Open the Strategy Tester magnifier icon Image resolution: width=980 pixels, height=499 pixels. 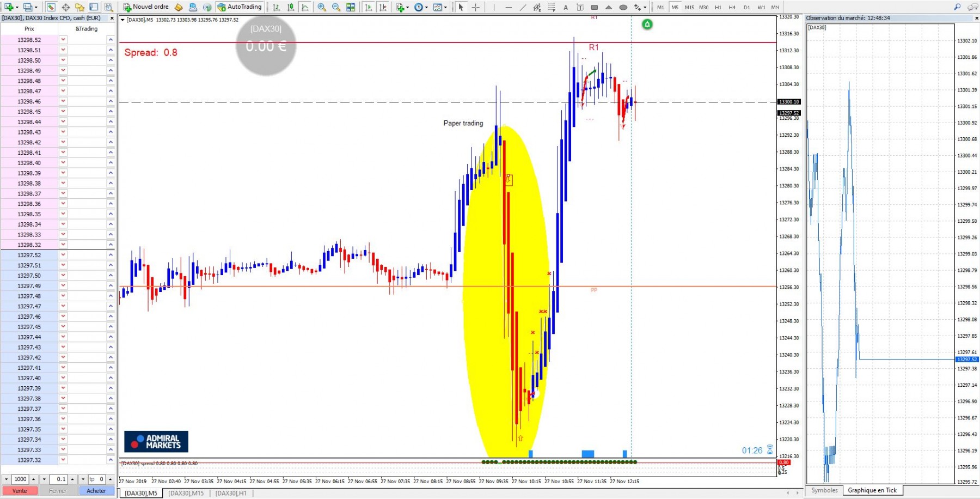tap(108, 7)
